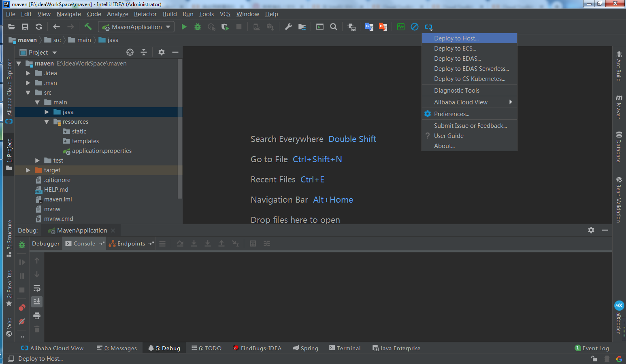Run MavenApplication with the green play icon

(x=184, y=27)
